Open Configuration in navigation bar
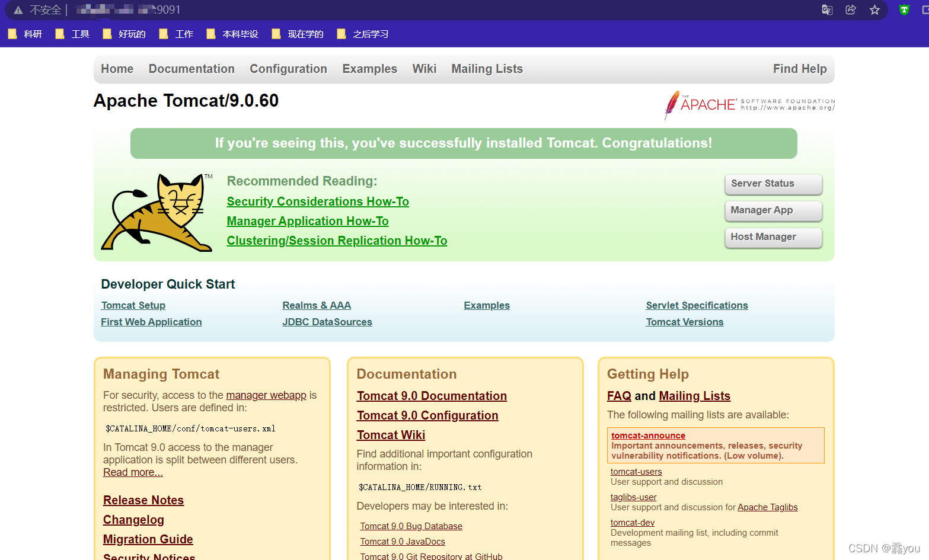The width and height of the screenshot is (929, 560). click(288, 69)
